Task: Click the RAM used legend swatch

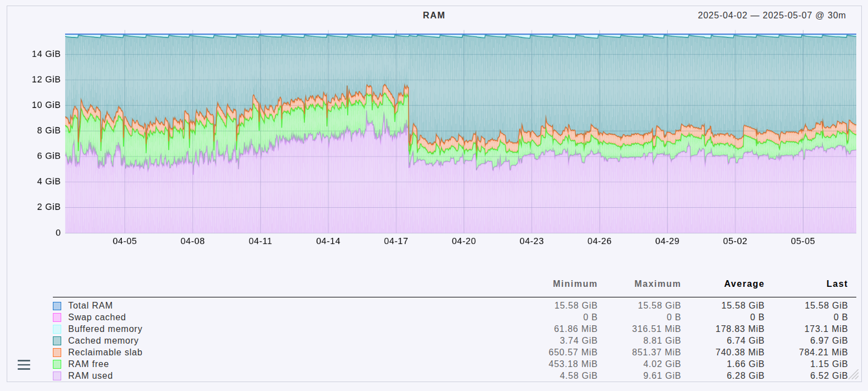Action: (57, 376)
